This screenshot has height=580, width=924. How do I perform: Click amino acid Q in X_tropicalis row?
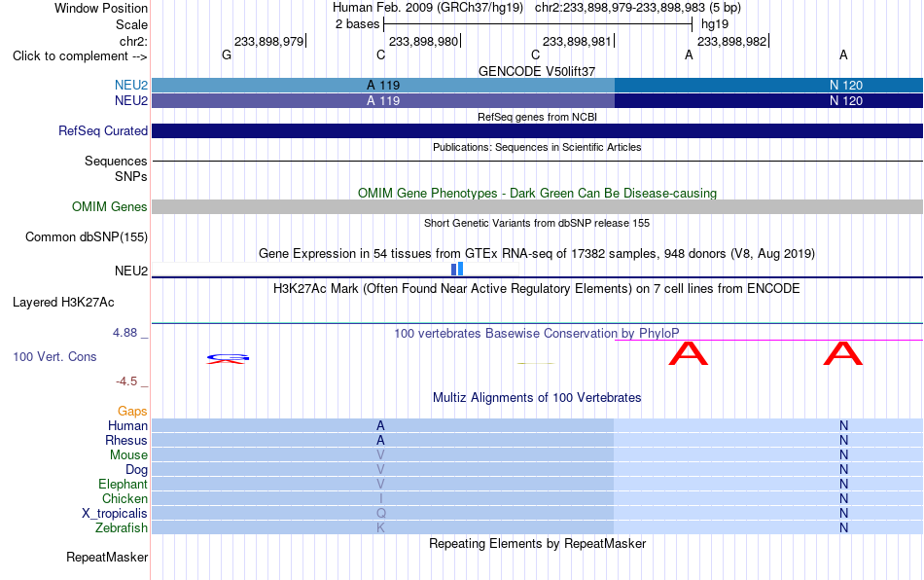380,514
